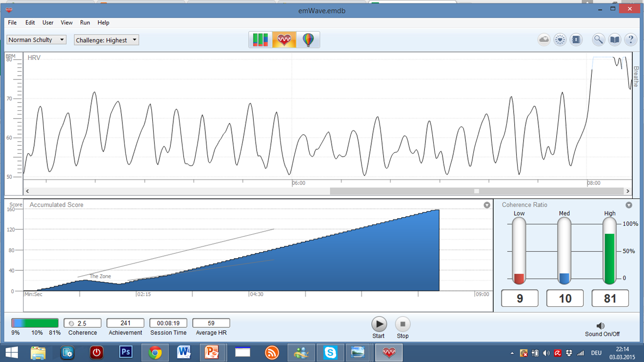Expand the Coherence Ratio panel options arrow
Viewport: 644px width, 362px height.
click(629, 205)
